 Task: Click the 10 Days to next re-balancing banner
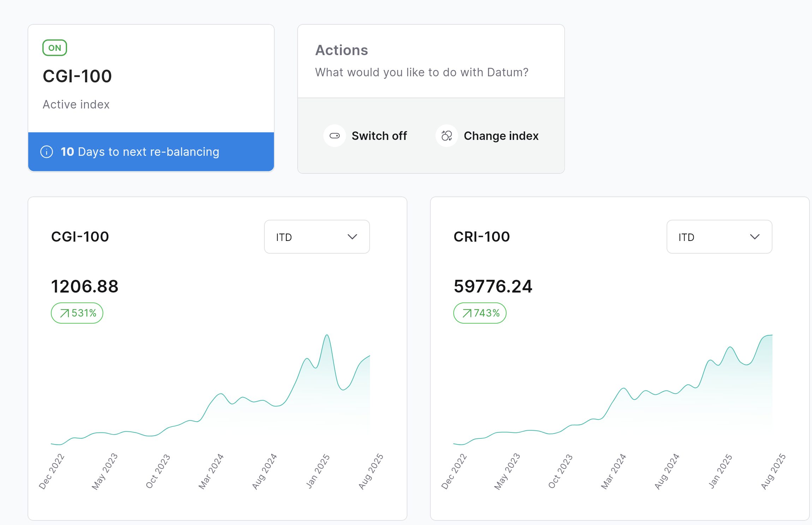pos(151,152)
